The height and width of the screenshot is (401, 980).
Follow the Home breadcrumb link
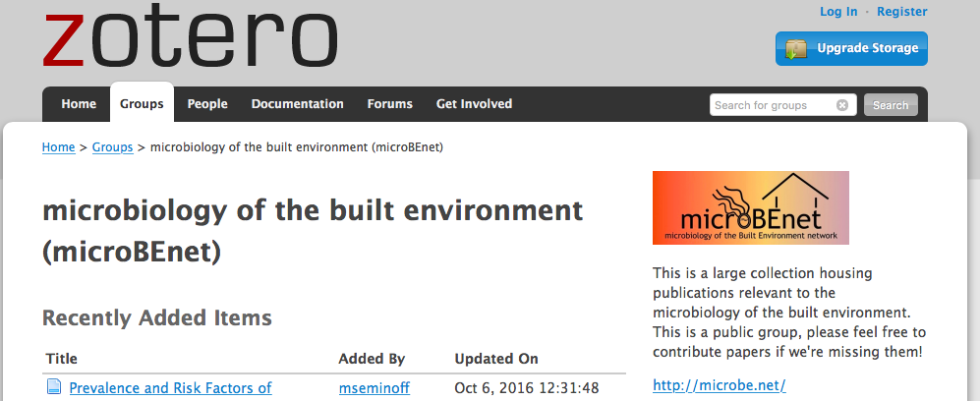tap(59, 147)
